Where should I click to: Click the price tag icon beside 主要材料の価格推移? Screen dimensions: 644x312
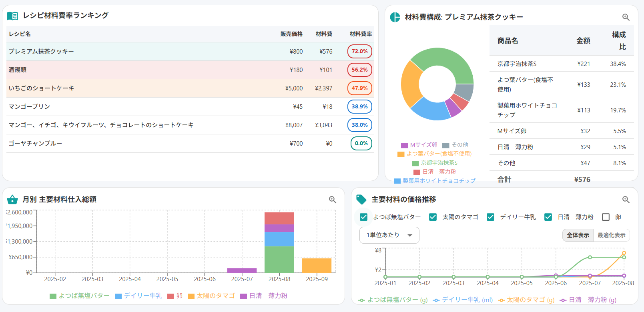point(361,199)
